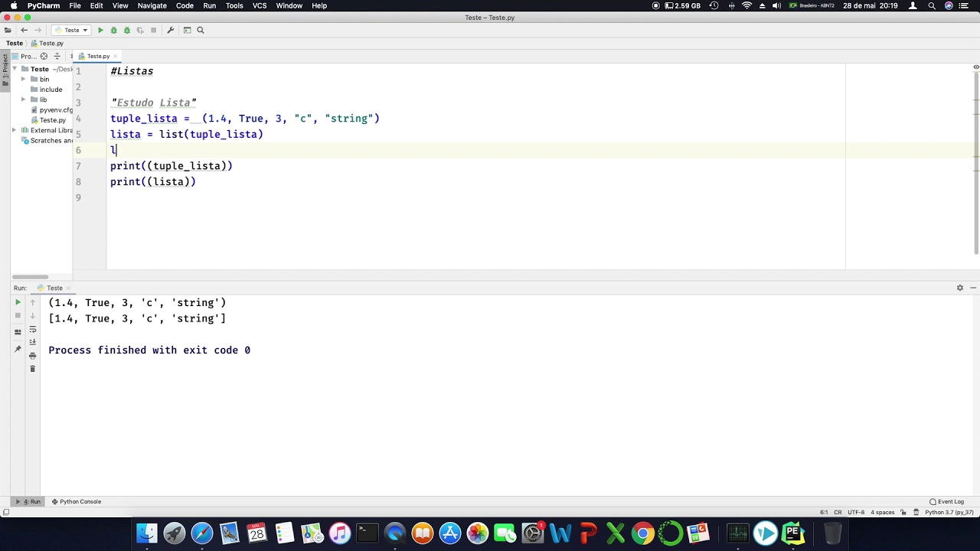The height and width of the screenshot is (551, 980).
Task: Click the Debug bug icon in toolbar
Action: pyautogui.click(x=113, y=30)
